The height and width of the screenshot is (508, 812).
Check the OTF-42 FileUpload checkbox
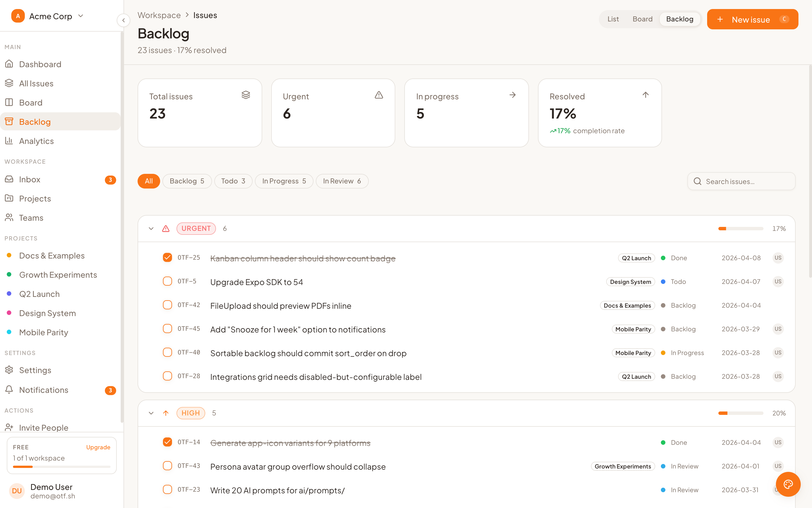(167, 305)
